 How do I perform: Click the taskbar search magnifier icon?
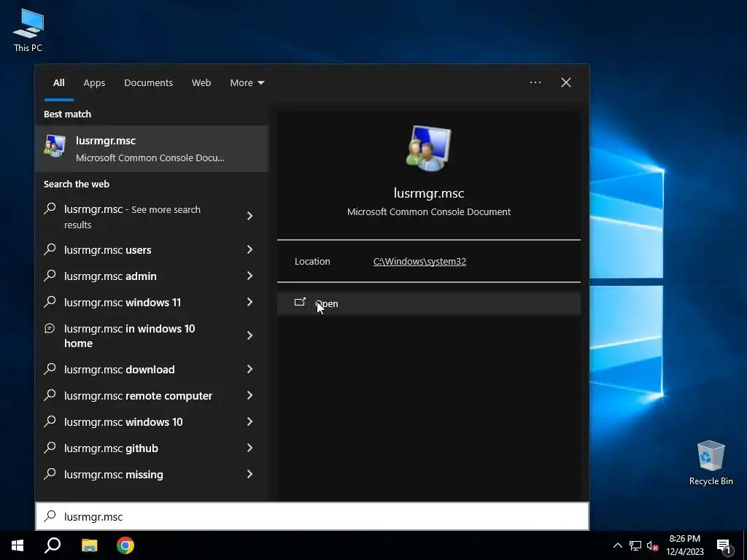53,545
